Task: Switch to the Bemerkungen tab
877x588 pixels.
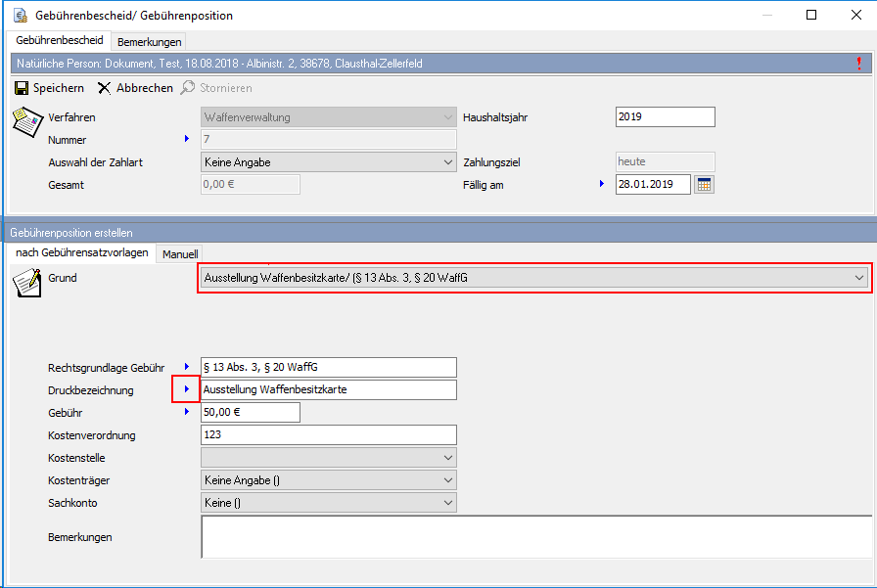Action: pos(150,42)
